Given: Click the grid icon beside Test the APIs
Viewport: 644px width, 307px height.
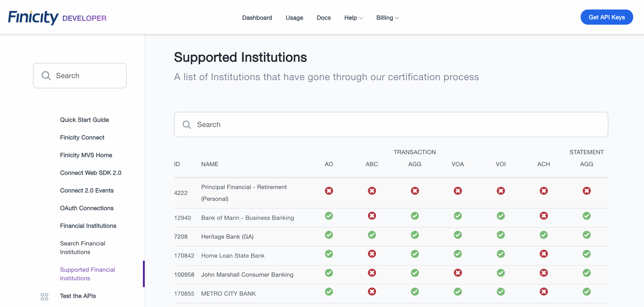Looking at the screenshot, I should coord(45,297).
